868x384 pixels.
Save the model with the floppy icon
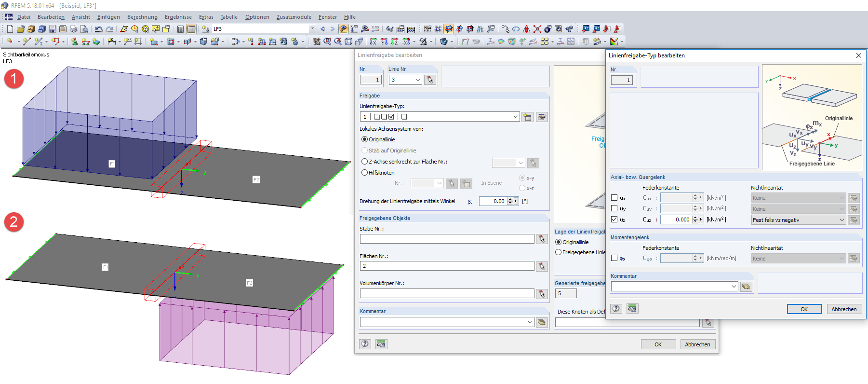point(53,29)
